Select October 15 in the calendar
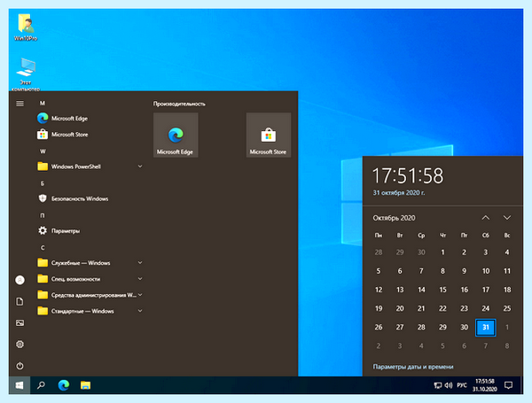The width and height of the screenshot is (532, 403). pos(442,290)
